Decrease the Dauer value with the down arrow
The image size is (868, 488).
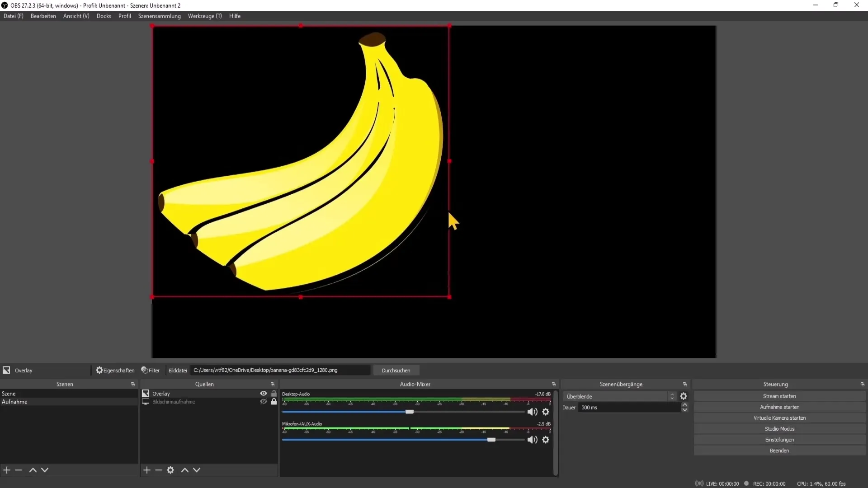tap(685, 410)
